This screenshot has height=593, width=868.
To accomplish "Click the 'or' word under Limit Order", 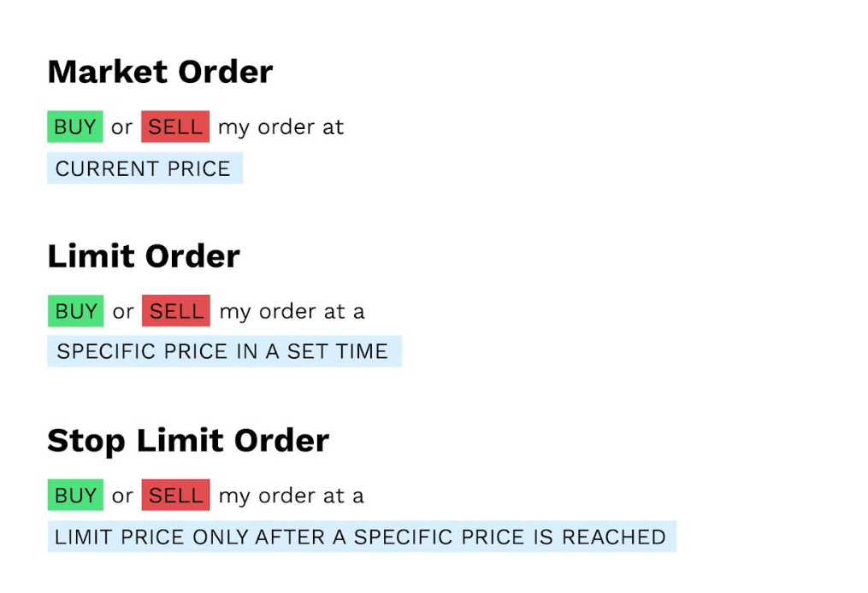I will point(123,312).
